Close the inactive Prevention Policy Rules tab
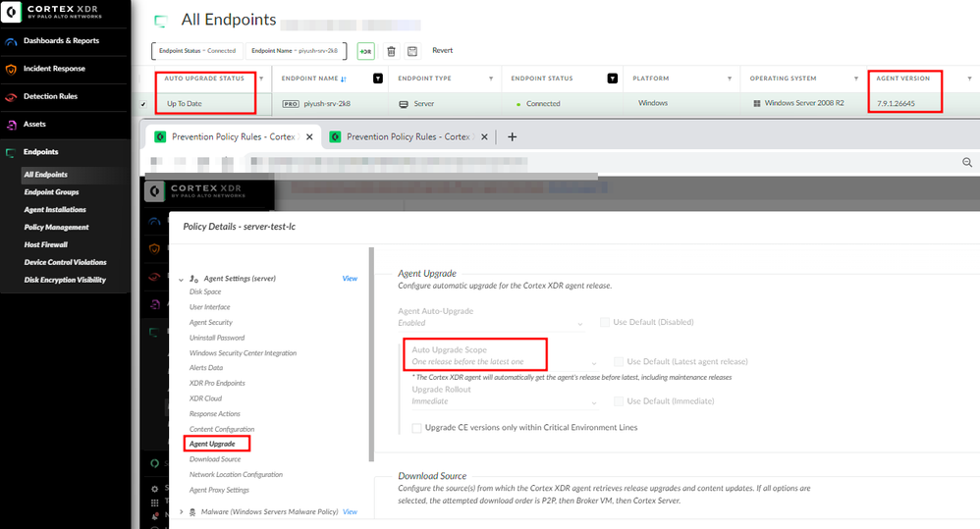Viewport: 980px width, 529px height. coord(484,136)
